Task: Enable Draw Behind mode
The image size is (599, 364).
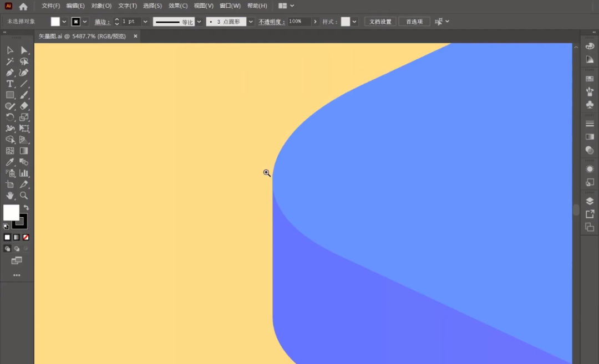Action: click(17, 249)
